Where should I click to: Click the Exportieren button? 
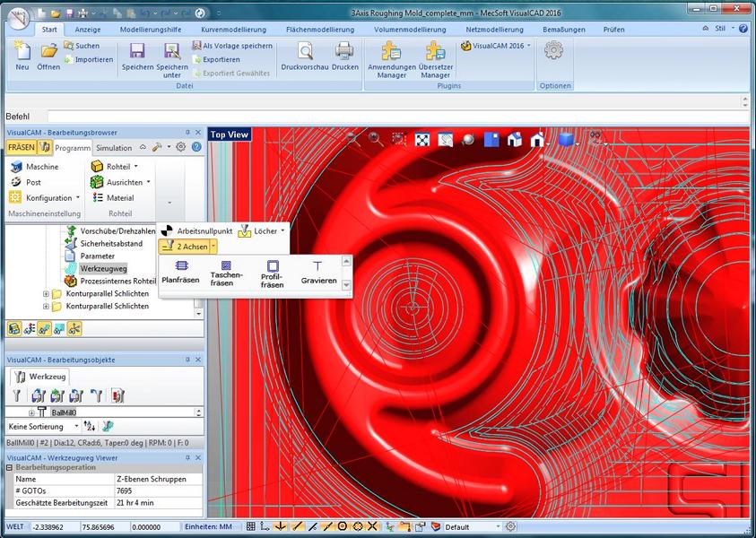tap(216, 59)
